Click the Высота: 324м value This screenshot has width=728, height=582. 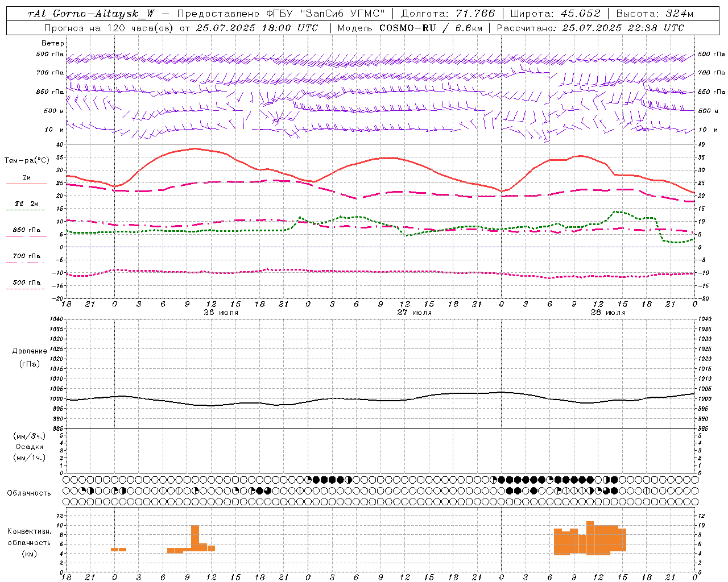tap(655, 14)
